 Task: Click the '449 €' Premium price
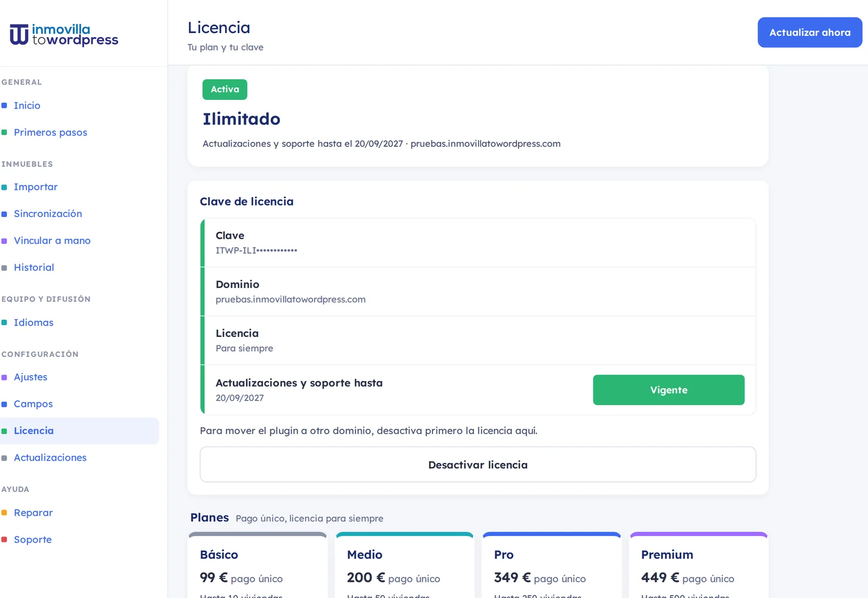tap(660, 577)
